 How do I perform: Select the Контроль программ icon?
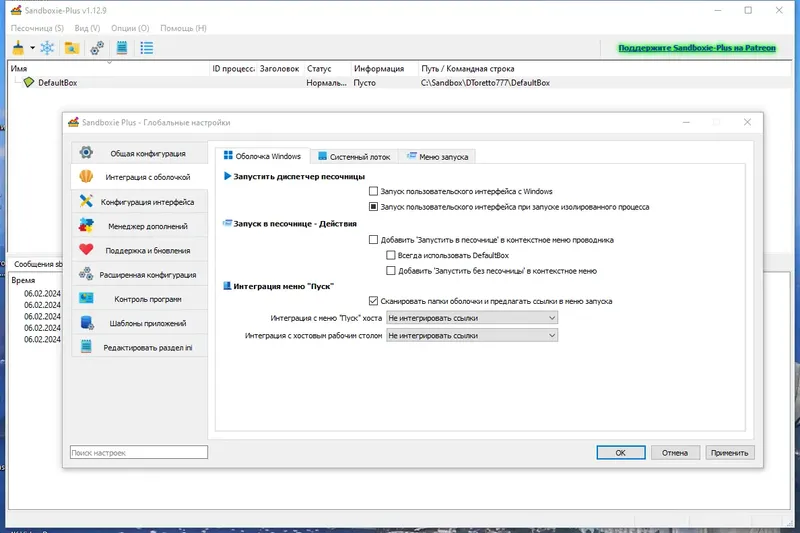click(86, 298)
